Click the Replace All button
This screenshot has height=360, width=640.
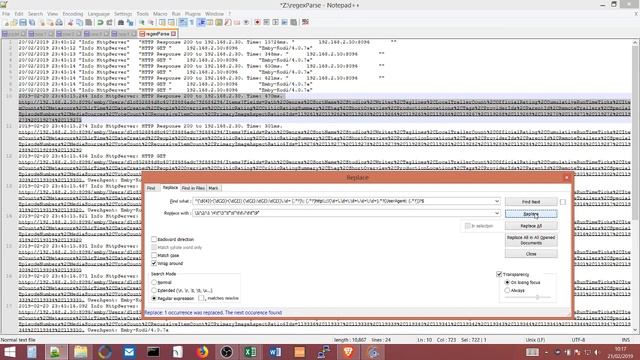[x=531, y=226]
